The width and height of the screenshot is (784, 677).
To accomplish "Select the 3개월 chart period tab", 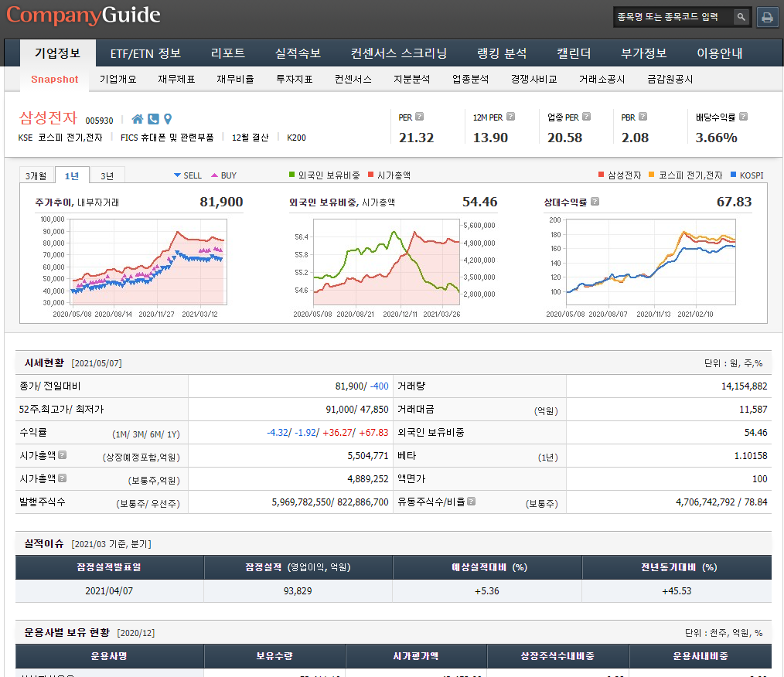I will [x=36, y=175].
